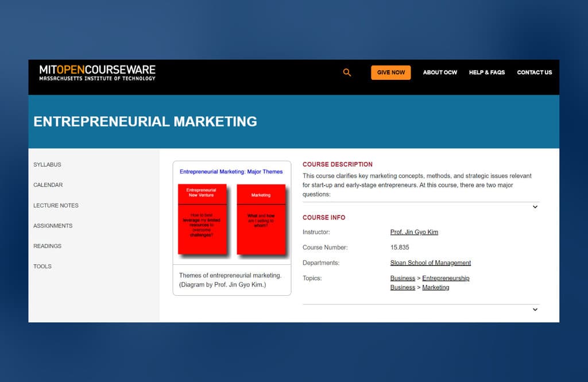This screenshot has height=382, width=588.
Task: Click the Major Themes diagram image
Action: 232,213
